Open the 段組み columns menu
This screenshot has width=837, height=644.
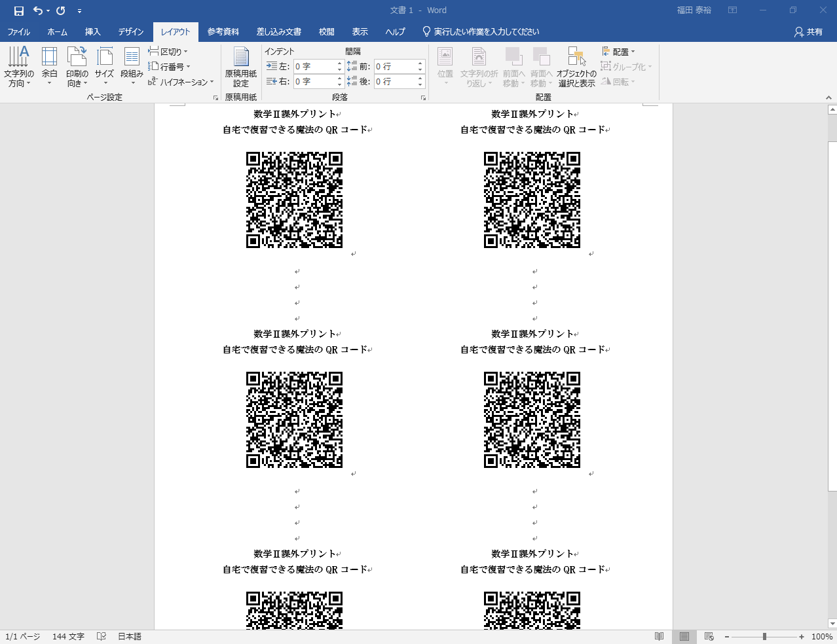[x=132, y=66]
